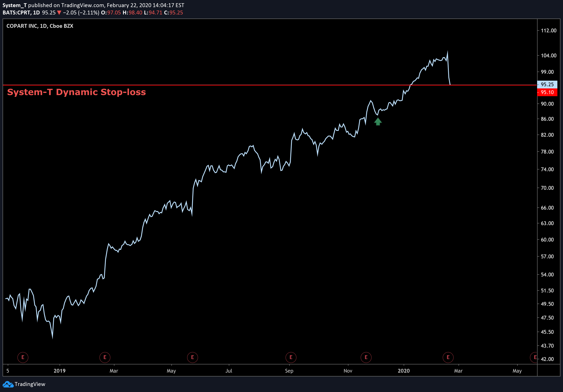
Task: Click the 45.50 price axis label
Action: (547, 332)
